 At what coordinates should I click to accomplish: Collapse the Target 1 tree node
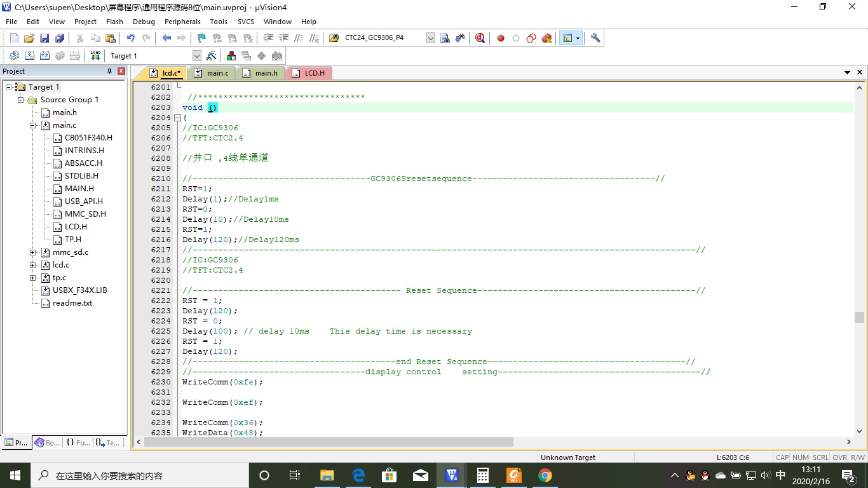[x=9, y=87]
